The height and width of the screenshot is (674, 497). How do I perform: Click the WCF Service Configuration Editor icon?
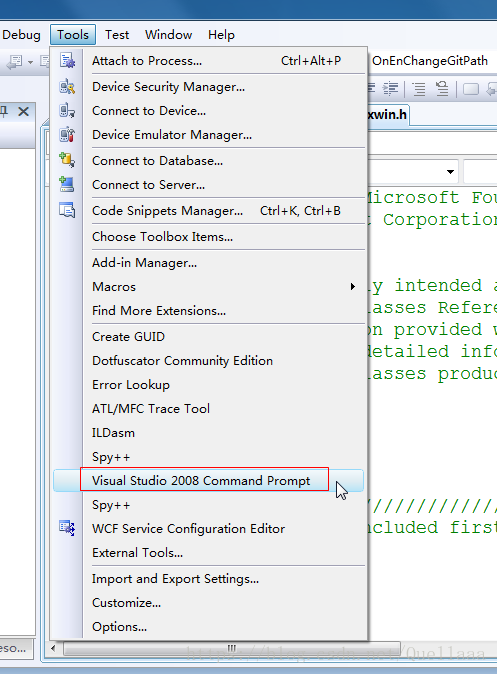(x=67, y=528)
